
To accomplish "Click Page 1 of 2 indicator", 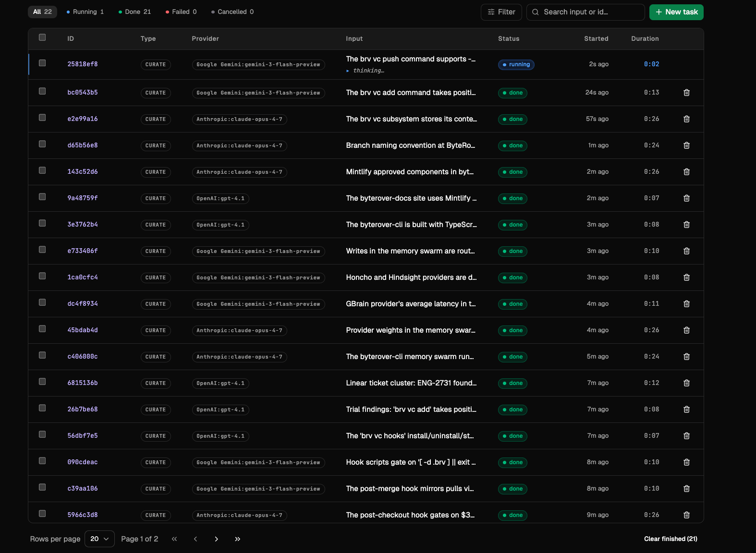I will point(139,539).
